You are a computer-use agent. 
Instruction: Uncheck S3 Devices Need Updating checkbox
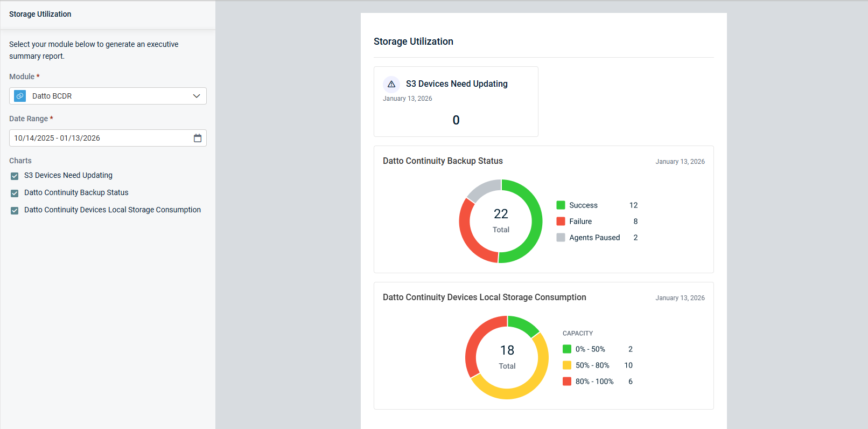(x=15, y=176)
